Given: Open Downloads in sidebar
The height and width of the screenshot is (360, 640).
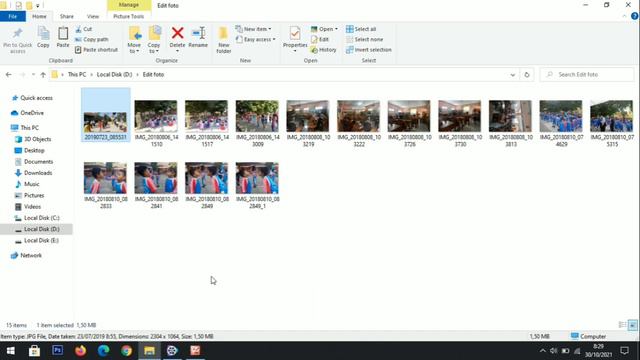Looking at the screenshot, I should [x=33, y=173].
